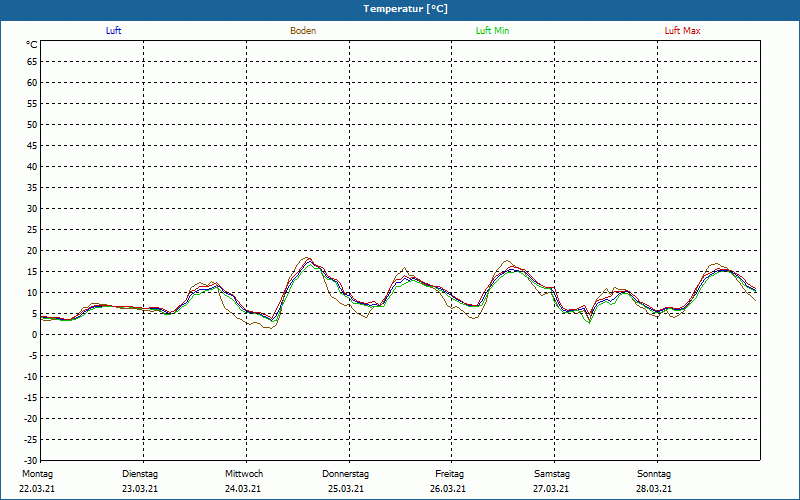The width and height of the screenshot is (800, 500).
Task: Click the 'Luft' legend label
Action: tap(113, 31)
